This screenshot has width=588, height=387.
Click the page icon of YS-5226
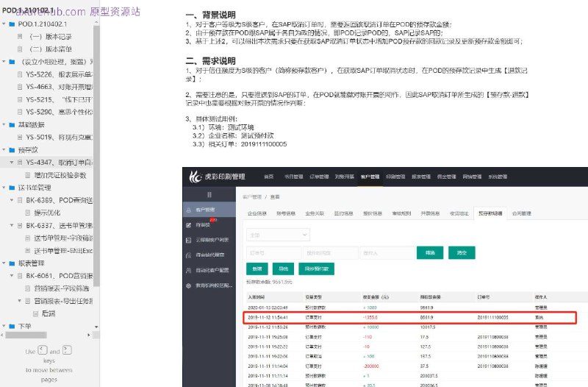[20, 74]
